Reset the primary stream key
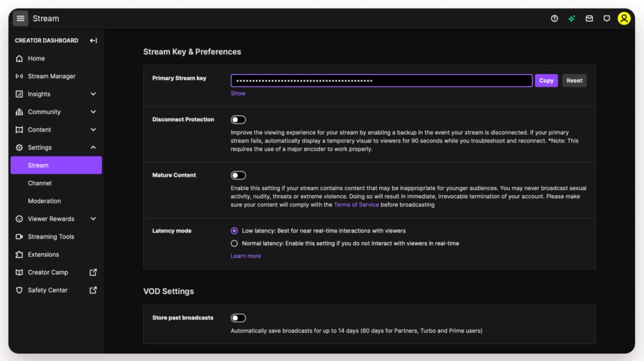 pos(574,81)
